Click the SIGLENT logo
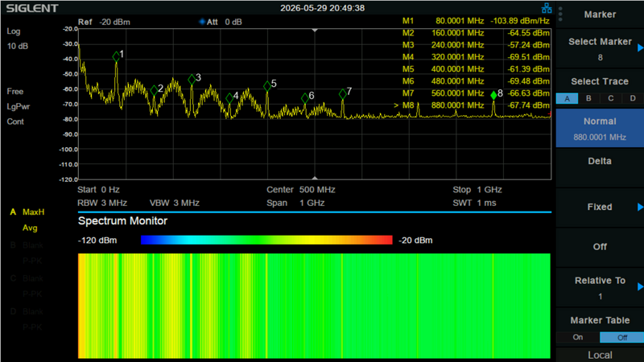 pyautogui.click(x=32, y=8)
